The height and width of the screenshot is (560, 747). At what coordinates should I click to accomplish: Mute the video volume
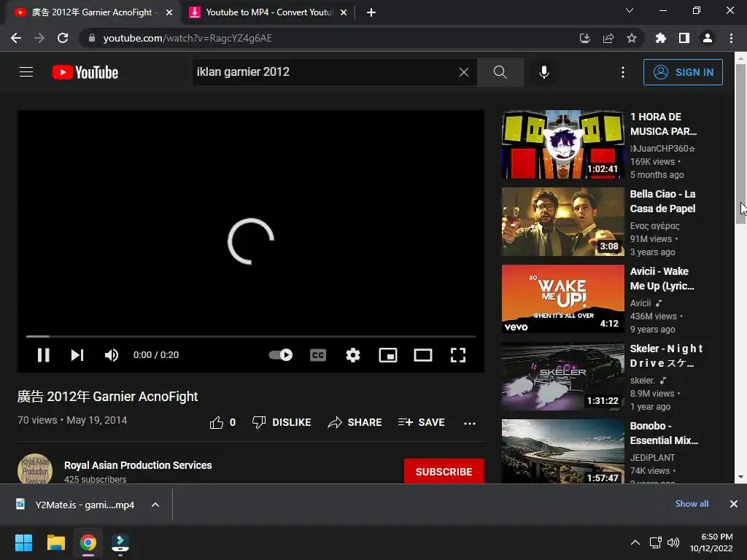112,355
